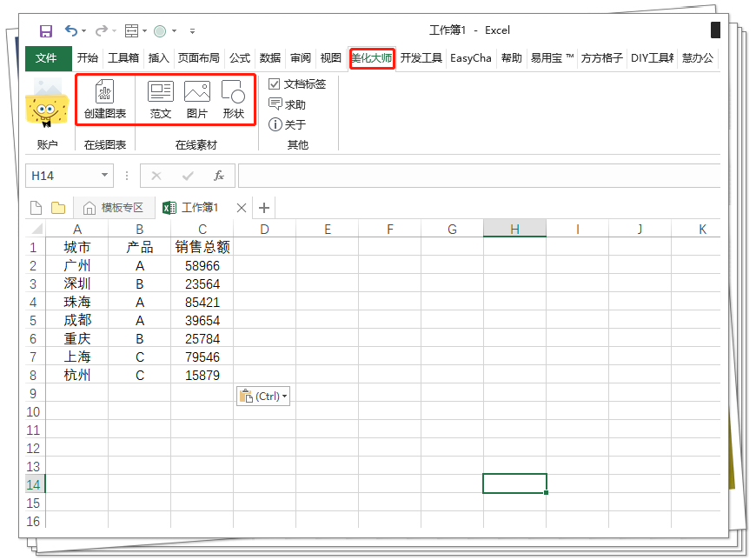The height and width of the screenshot is (560, 756).
Task: Open the 创建图表 (Create Chart) tool
Action: [105, 99]
